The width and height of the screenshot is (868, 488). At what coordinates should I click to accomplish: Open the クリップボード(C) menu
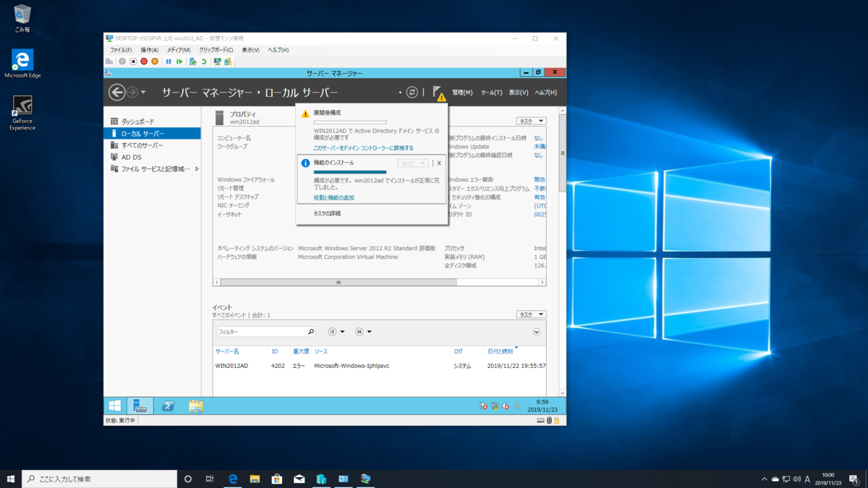click(216, 50)
